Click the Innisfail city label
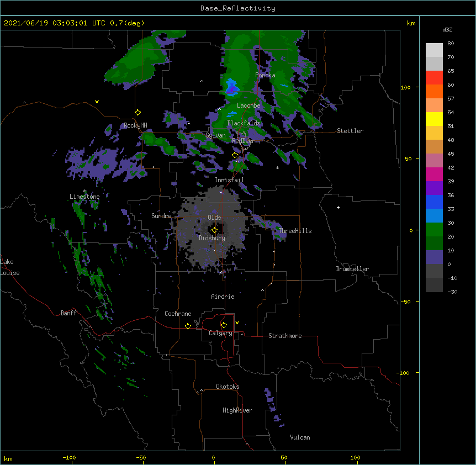The image size is (476, 465). 229,180
